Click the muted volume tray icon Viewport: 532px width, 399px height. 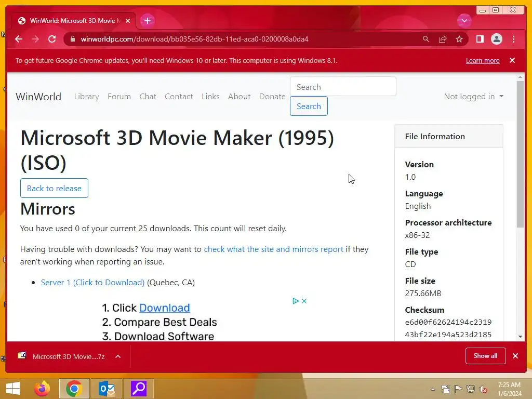[x=483, y=389]
